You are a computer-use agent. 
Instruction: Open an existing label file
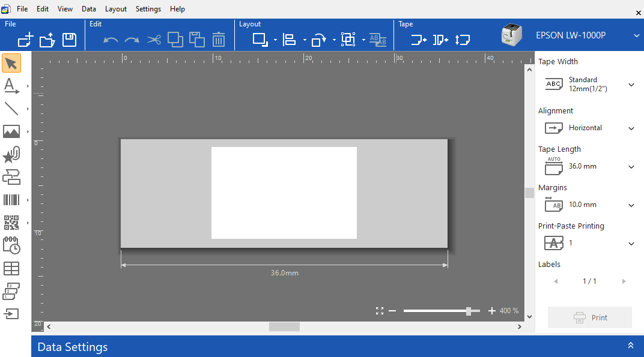(47, 40)
